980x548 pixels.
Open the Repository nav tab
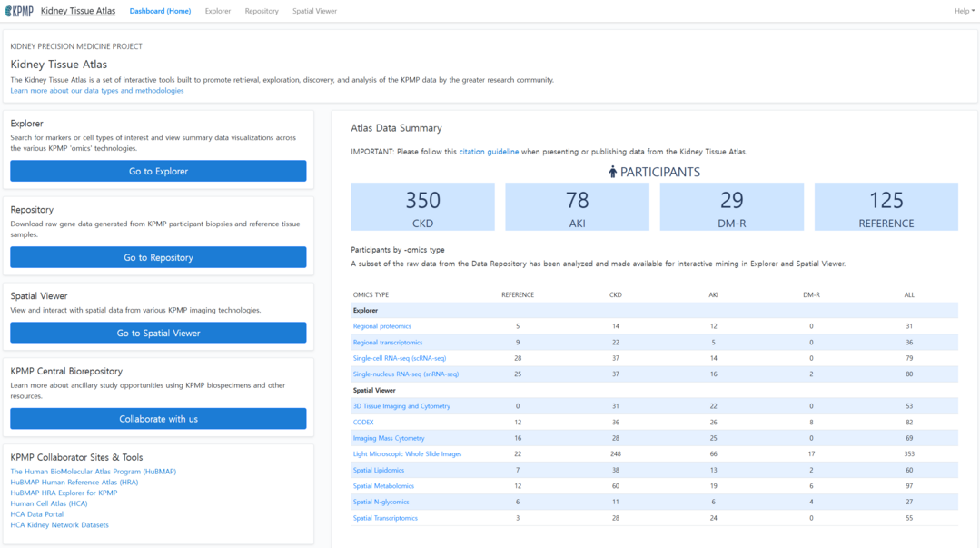[262, 11]
